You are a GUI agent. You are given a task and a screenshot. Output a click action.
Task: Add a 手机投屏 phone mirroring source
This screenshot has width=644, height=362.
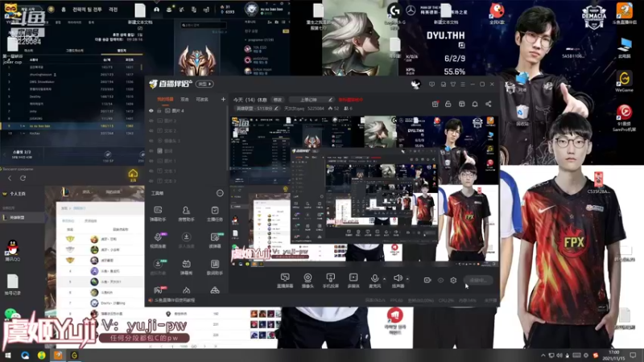[x=330, y=281]
